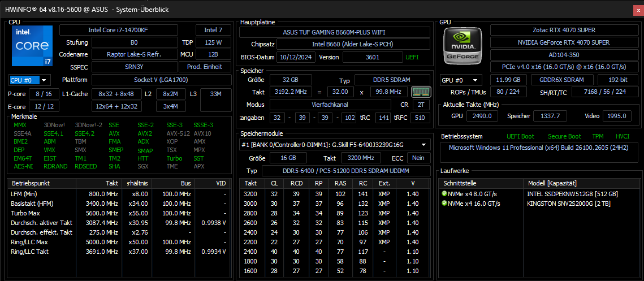The image size is (644, 281).
Task: Click the memory size 32 GB value
Action: [x=291, y=80]
